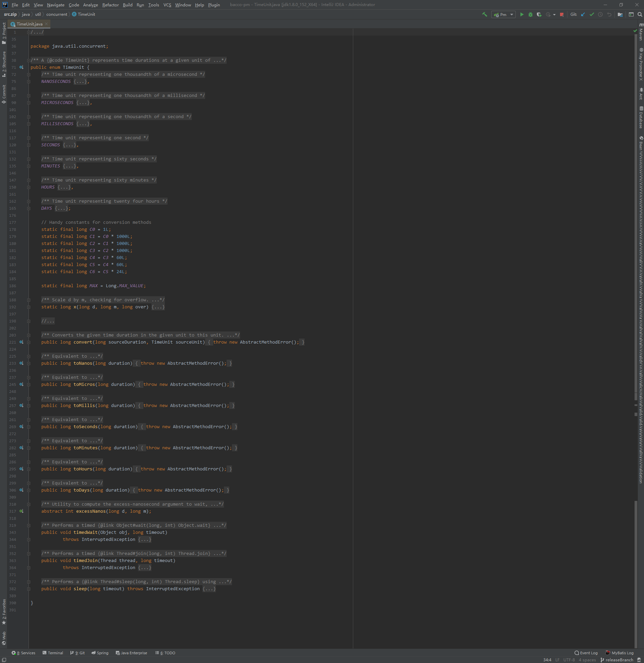Click Git rollback icon

coord(609,14)
